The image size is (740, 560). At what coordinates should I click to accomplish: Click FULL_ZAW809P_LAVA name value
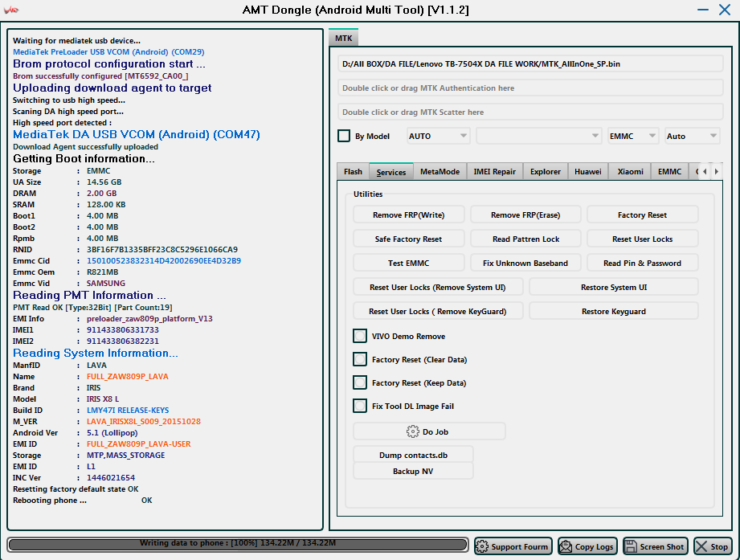pos(128,377)
